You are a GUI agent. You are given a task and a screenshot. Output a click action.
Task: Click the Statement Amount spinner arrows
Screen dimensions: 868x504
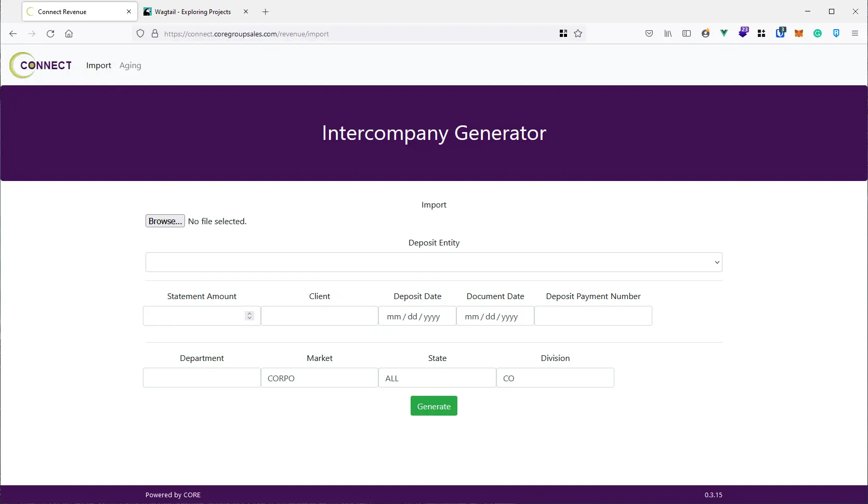(x=249, y=316)
